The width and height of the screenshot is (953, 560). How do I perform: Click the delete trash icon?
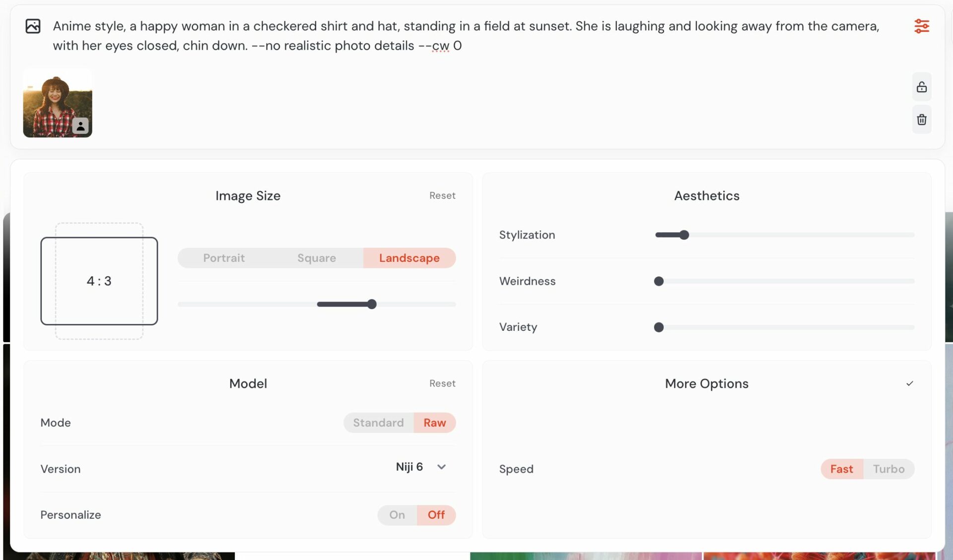(x=922, y=120)
